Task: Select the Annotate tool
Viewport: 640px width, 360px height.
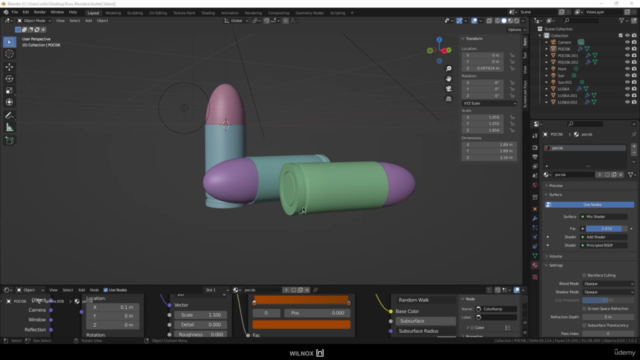Action: (x=9, y=116)
